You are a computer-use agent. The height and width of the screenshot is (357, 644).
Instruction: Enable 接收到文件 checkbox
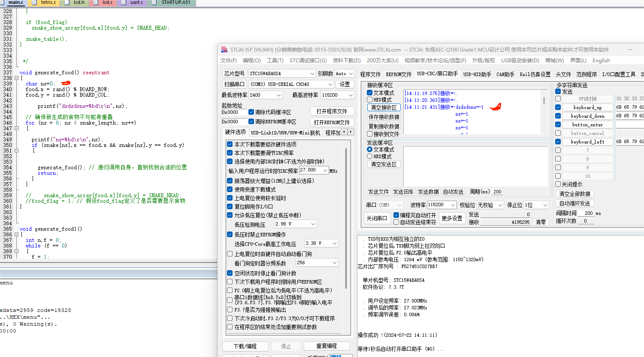tap(369, 134)
